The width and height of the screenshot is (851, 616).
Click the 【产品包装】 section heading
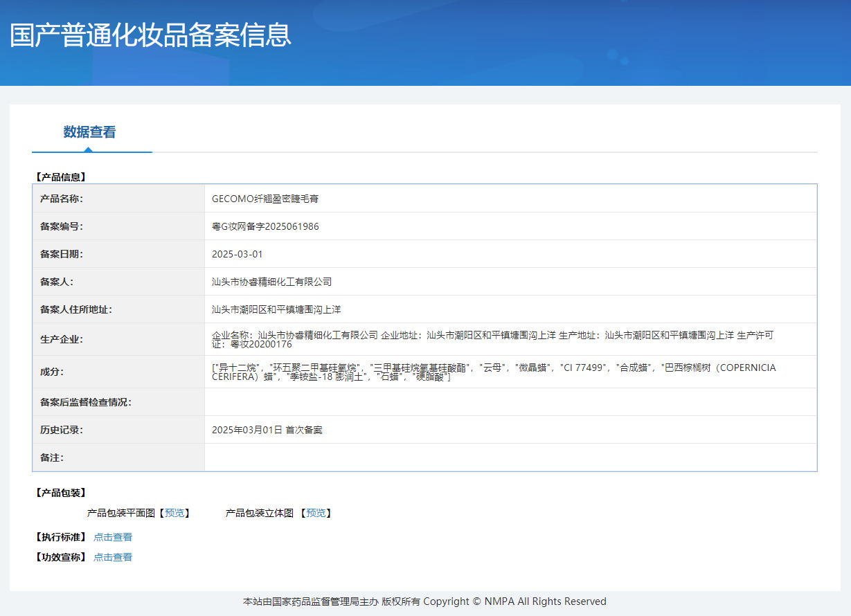pos(60,493)
